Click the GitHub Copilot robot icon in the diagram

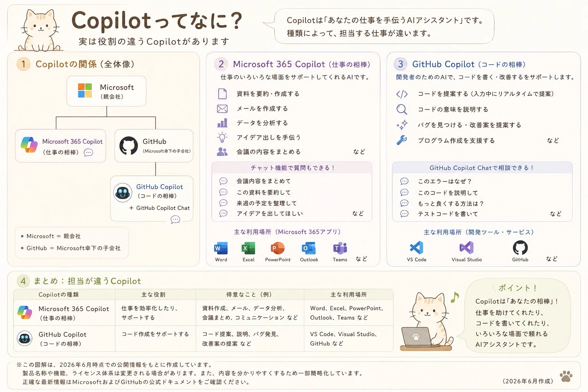click(x=122, y=193)
